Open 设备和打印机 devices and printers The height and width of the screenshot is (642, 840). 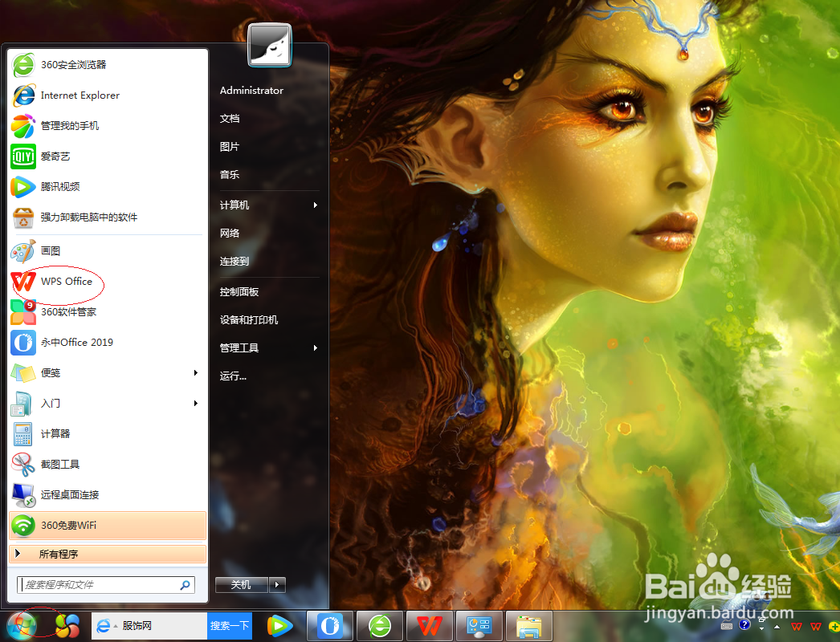click(249, 320)
